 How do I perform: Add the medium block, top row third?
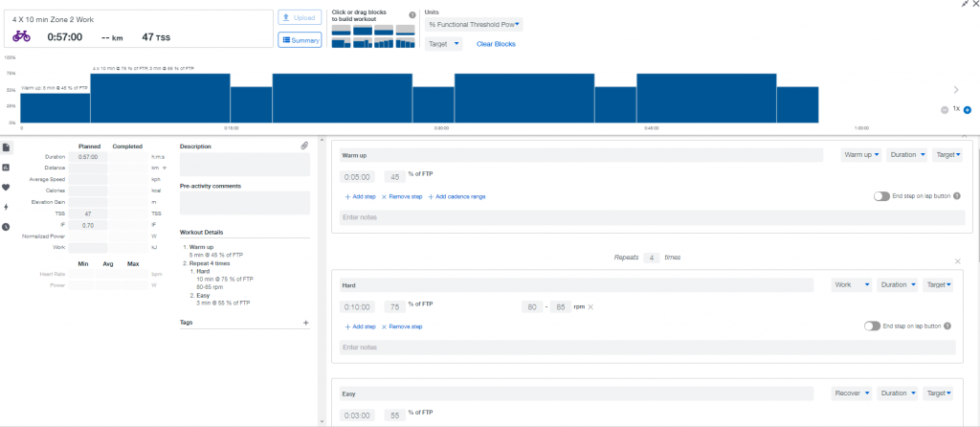[x=384, y=31]
